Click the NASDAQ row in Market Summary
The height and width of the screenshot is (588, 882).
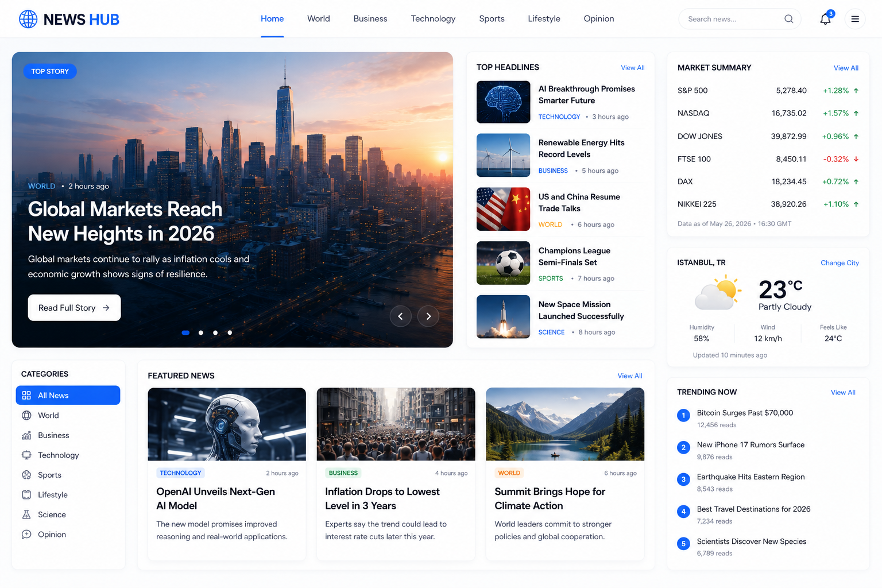pos(768,113)
